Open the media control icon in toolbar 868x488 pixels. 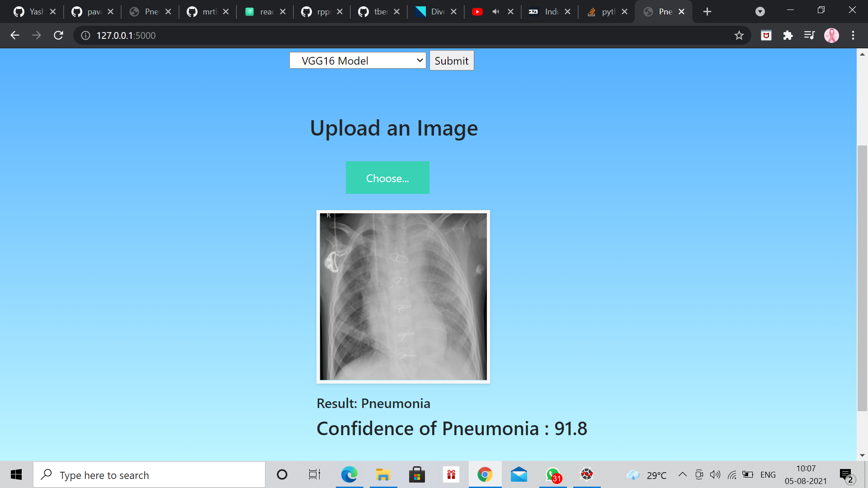(809, 35)
